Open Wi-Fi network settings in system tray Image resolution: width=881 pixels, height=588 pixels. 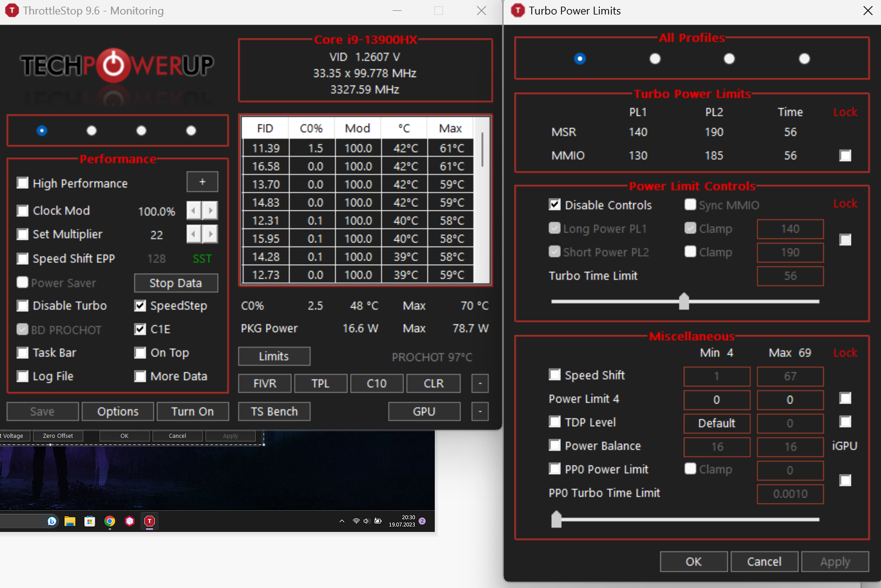click(356, 521)
